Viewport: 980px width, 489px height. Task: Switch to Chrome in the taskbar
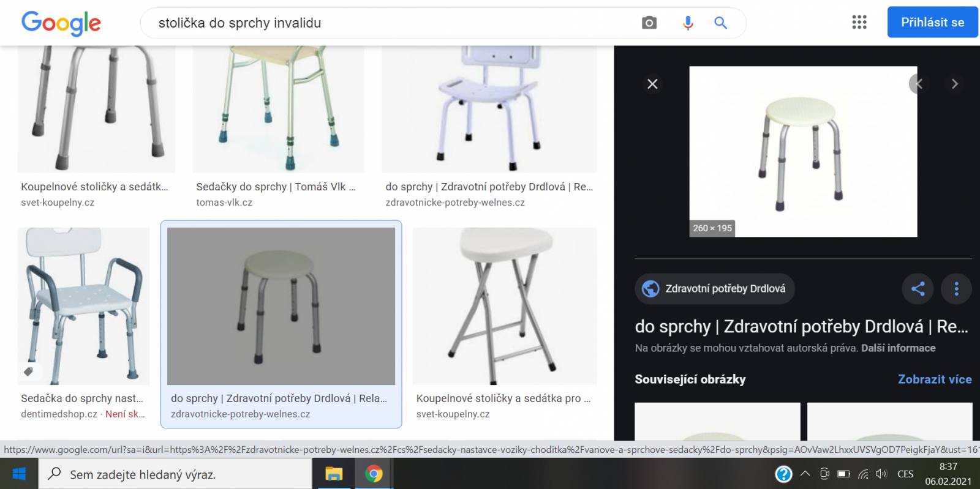coord(374,474)
